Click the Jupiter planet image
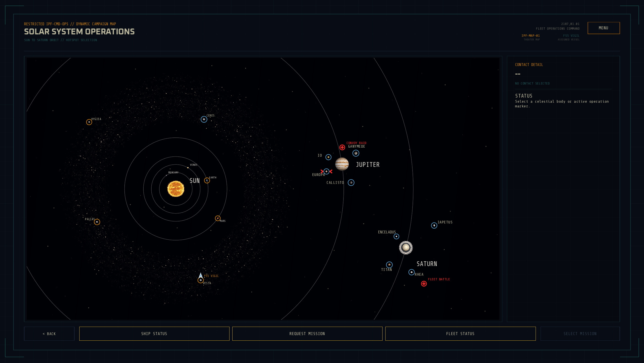The height and width of the screenshot is (363, 644). [x=342, y=164]
